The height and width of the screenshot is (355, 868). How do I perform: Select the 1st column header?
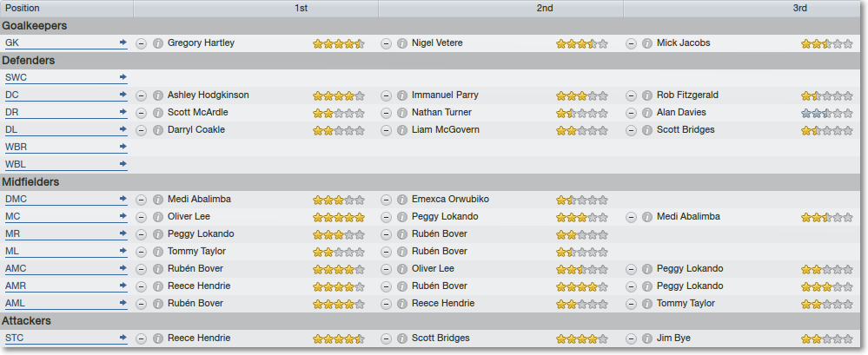pyautogui.click(x=301, y=9)
